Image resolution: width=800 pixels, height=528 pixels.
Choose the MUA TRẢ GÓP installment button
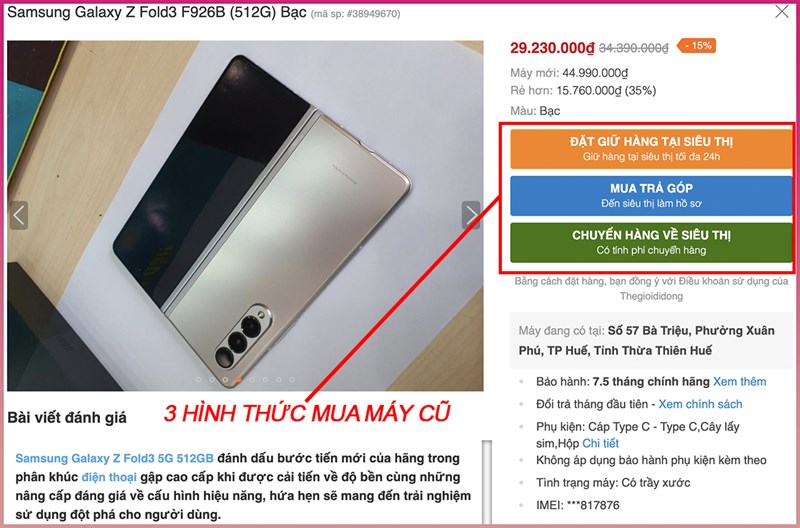(651, 195)
